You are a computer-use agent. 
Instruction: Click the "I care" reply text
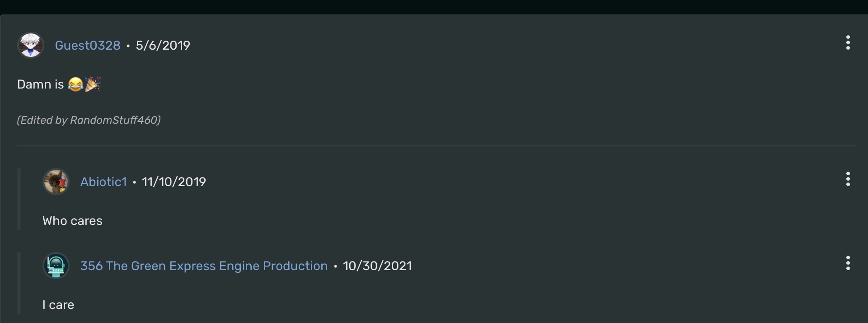coord(58,305)
